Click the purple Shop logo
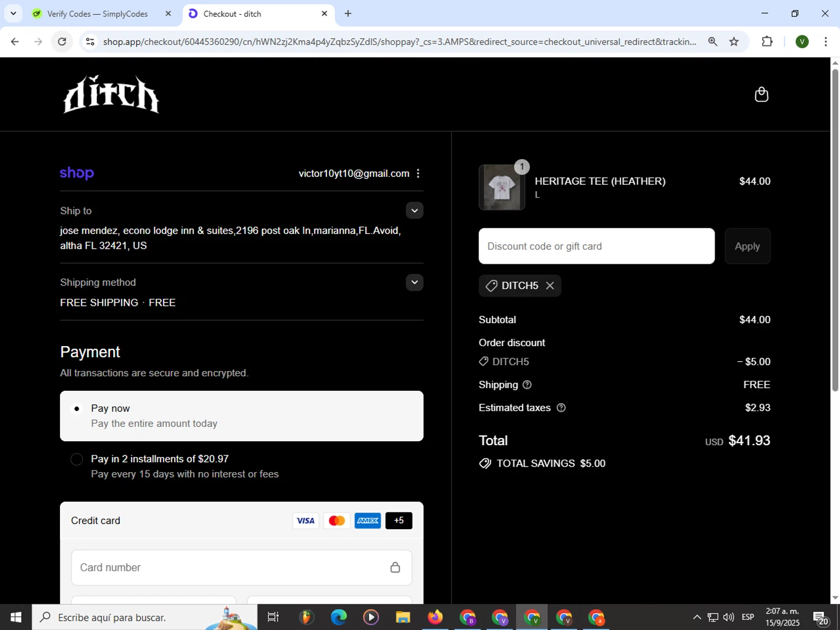840x630 pixels. [77, 173]
